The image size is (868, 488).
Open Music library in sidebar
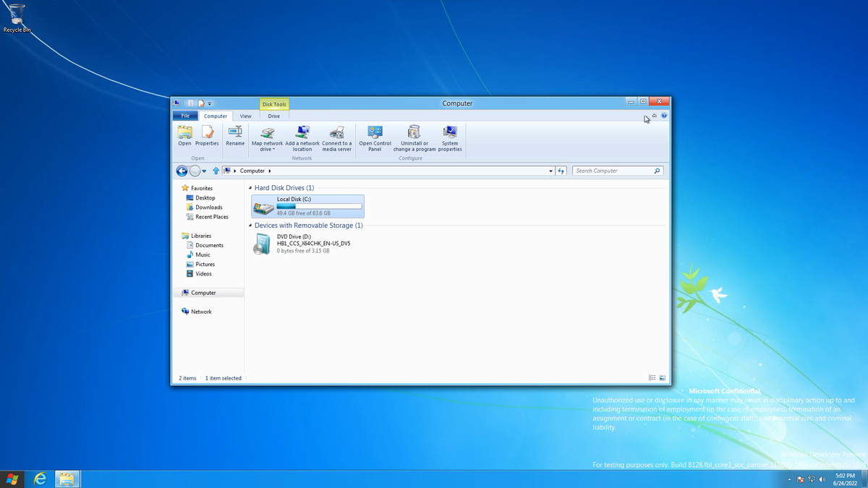[x=203, y=254]
